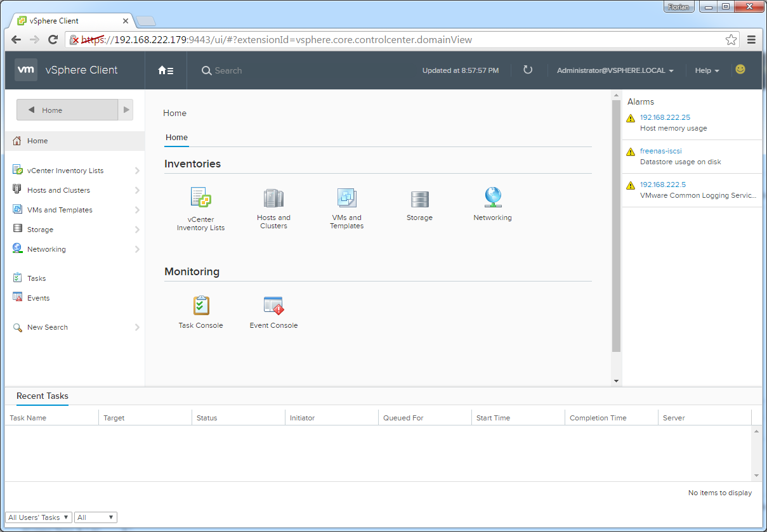Viewport: 767px width, 532px height.
Task: Open the Help dropdown menu
Action: 707,70
